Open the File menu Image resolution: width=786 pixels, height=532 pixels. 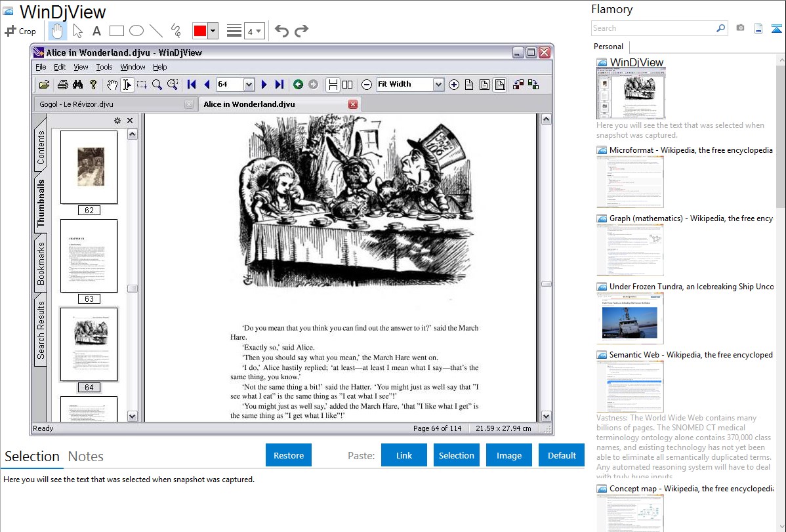click(41, 67)
